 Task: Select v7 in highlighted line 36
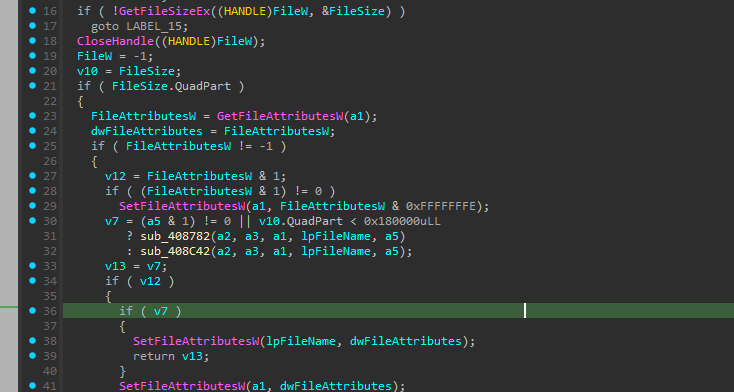pos(161,311)
